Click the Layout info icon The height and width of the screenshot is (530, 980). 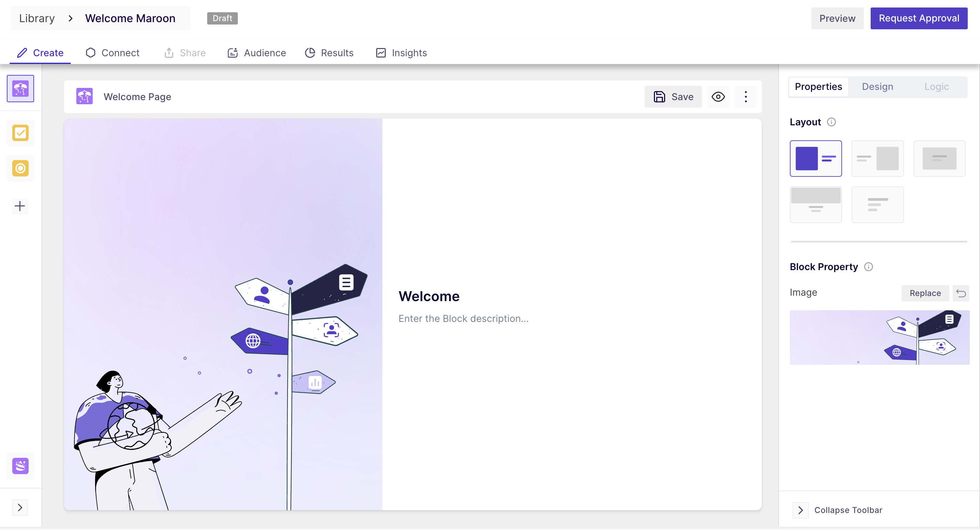pyautogui.click(x=831, y=122)
